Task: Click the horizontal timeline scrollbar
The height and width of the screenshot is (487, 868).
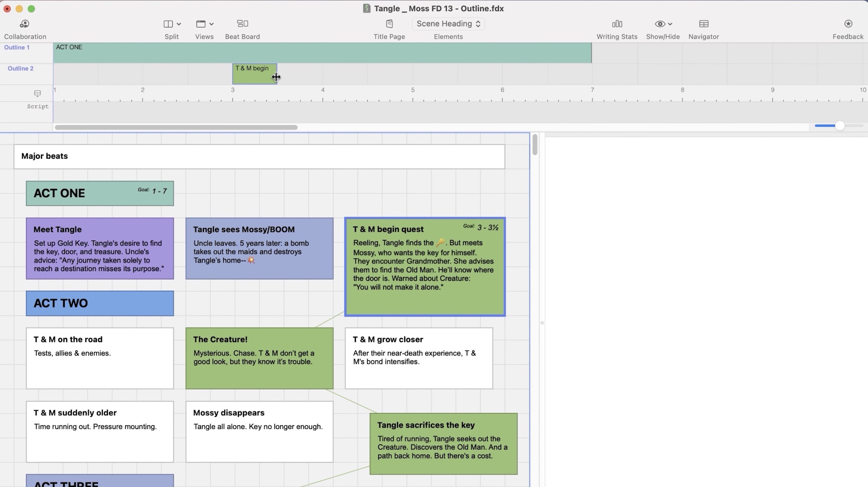Action: tap(176, 128)
